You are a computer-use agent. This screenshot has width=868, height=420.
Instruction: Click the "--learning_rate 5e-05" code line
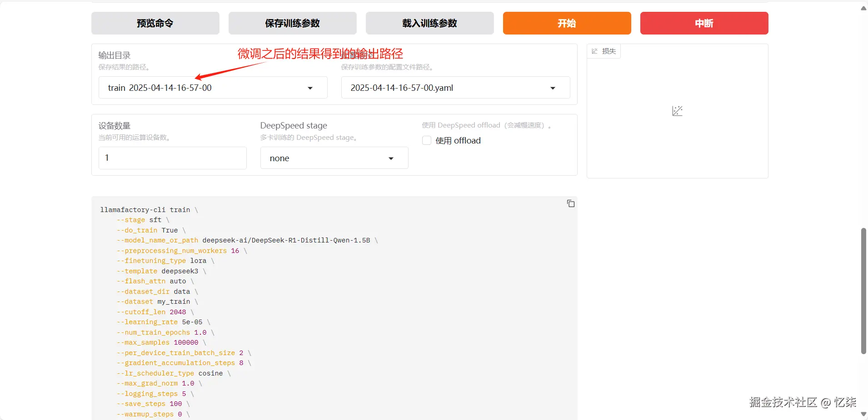(x=164, y=322)
